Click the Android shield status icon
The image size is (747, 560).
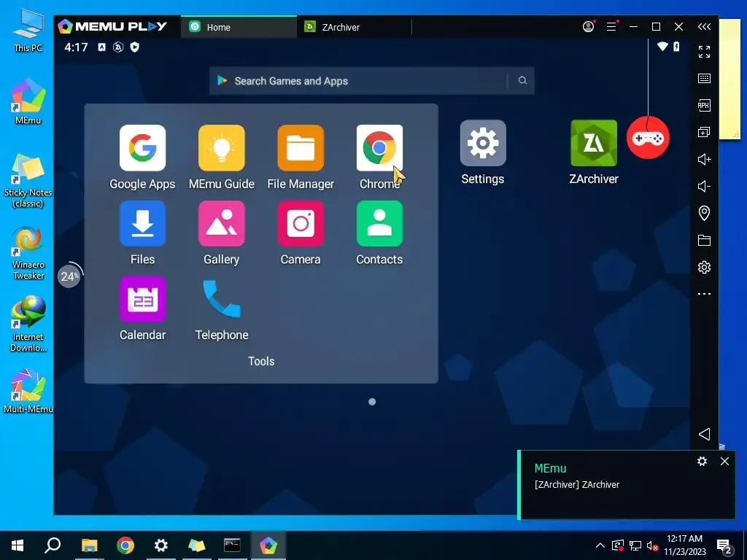coord(135,47)
